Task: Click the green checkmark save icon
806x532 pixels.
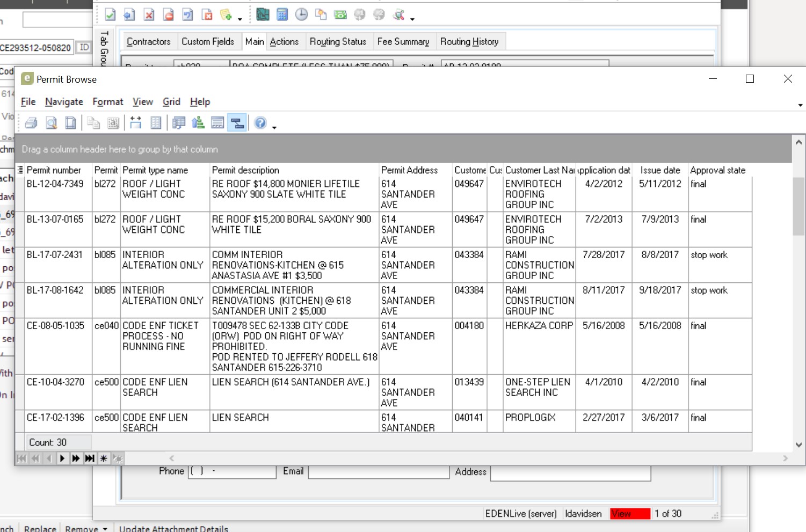Action: [110, 14]
